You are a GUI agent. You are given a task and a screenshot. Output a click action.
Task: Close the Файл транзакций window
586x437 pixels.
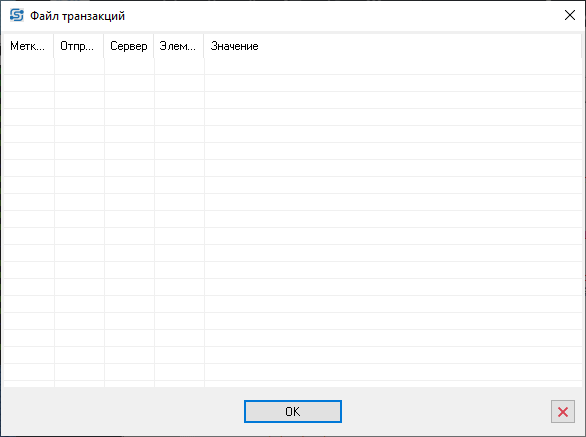570,15
